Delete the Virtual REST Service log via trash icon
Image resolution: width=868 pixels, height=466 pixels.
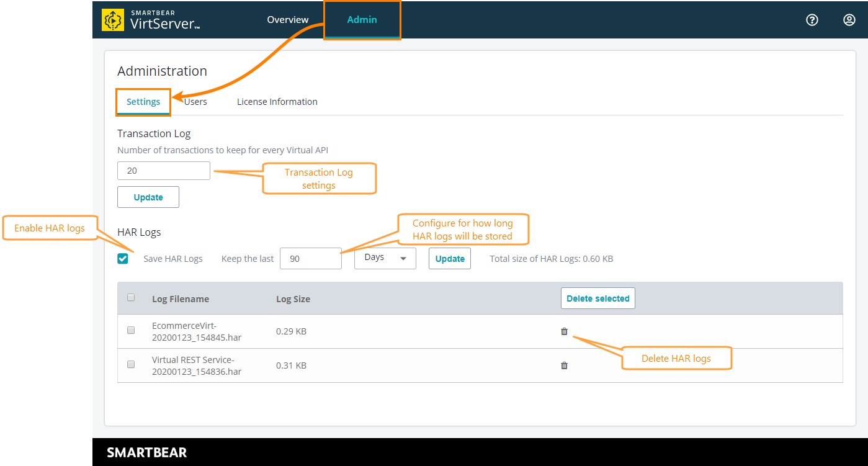564,365
